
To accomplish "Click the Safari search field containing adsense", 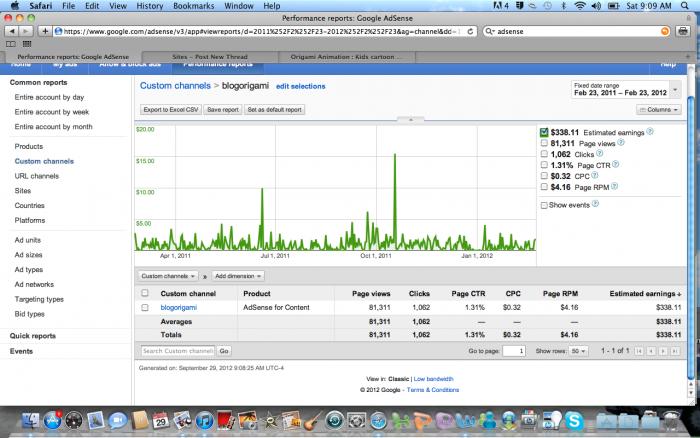I will point(577,31).
